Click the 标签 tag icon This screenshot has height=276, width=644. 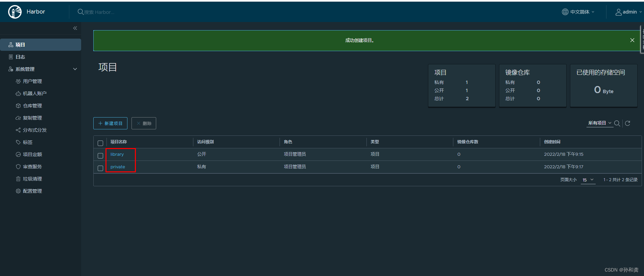click(x=18, y=142)
